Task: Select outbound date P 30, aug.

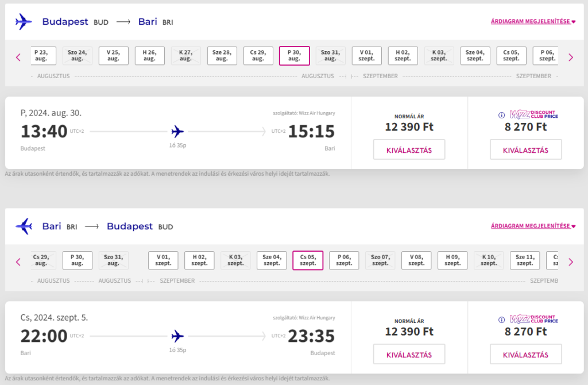Action: (294, 56)
